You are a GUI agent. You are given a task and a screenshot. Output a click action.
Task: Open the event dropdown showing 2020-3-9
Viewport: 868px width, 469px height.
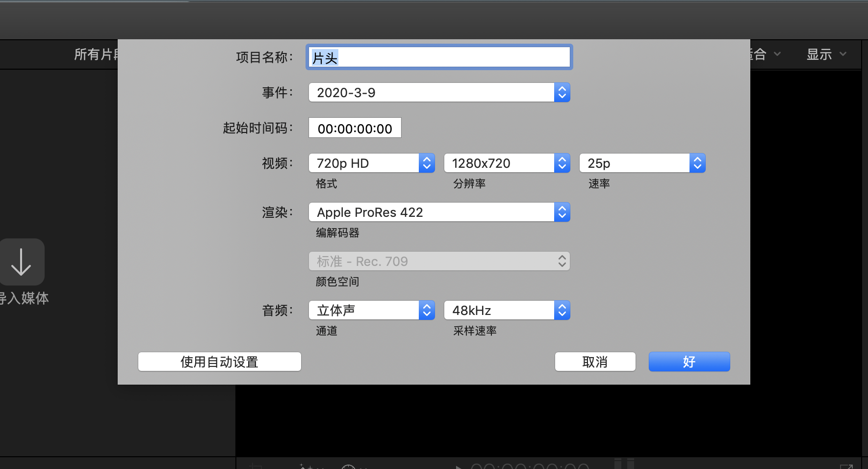point(432,93)
